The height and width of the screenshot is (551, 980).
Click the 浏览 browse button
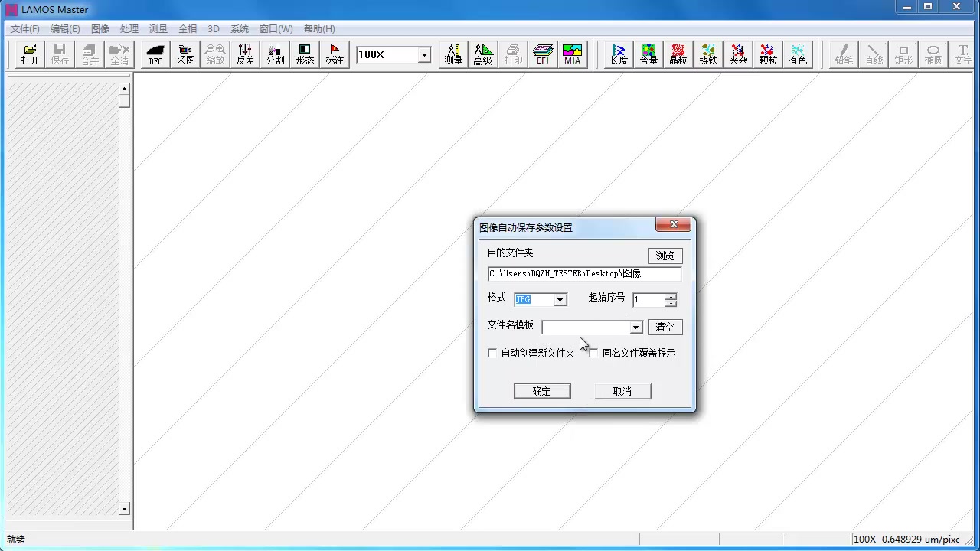point(665,256)
